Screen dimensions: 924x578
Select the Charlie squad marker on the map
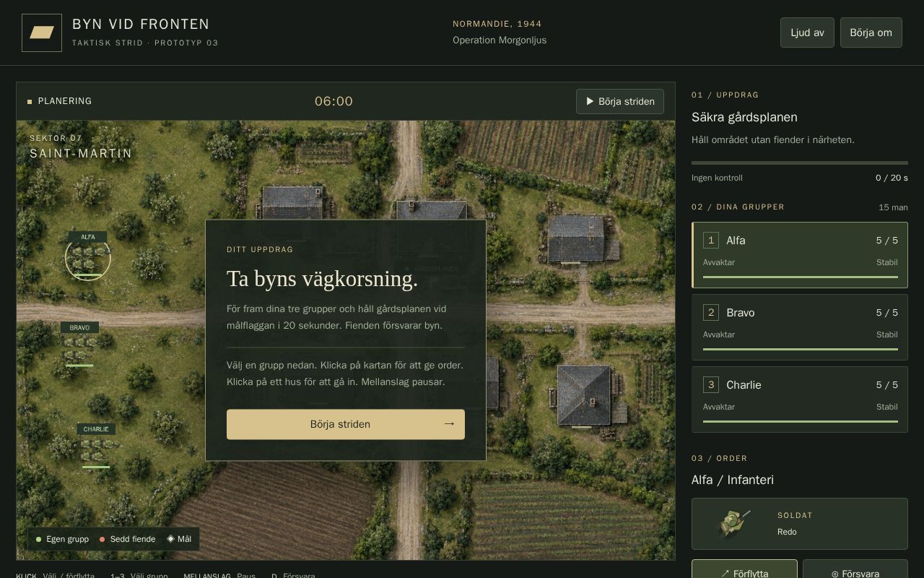coord(96,447)
